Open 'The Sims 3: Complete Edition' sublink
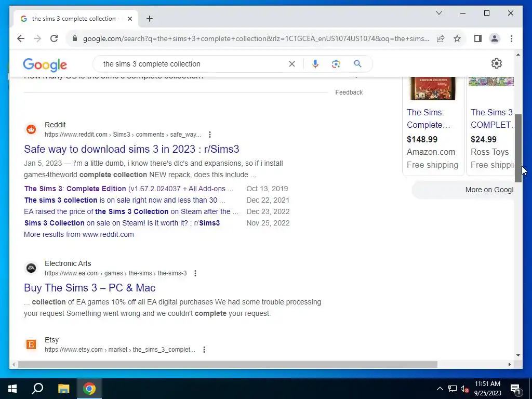This screenshot has width=532, height=399. 129,189
